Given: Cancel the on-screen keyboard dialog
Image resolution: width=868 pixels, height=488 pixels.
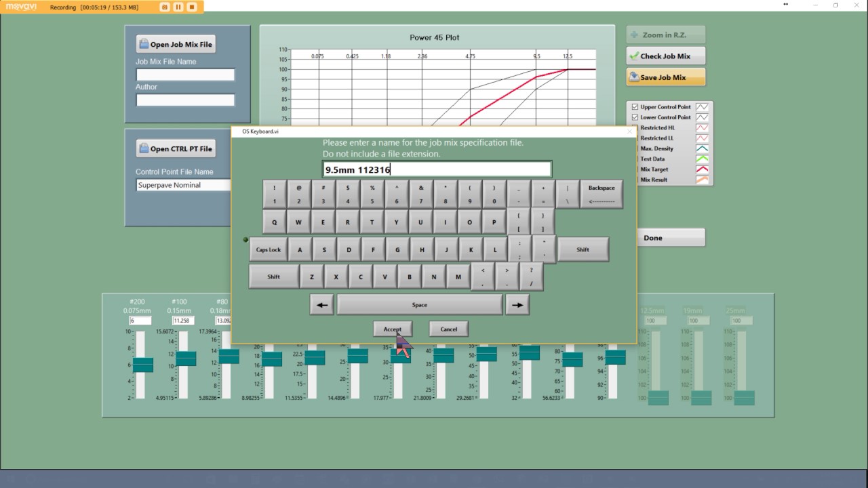Looking at the screenshot, I should point(448,329).
